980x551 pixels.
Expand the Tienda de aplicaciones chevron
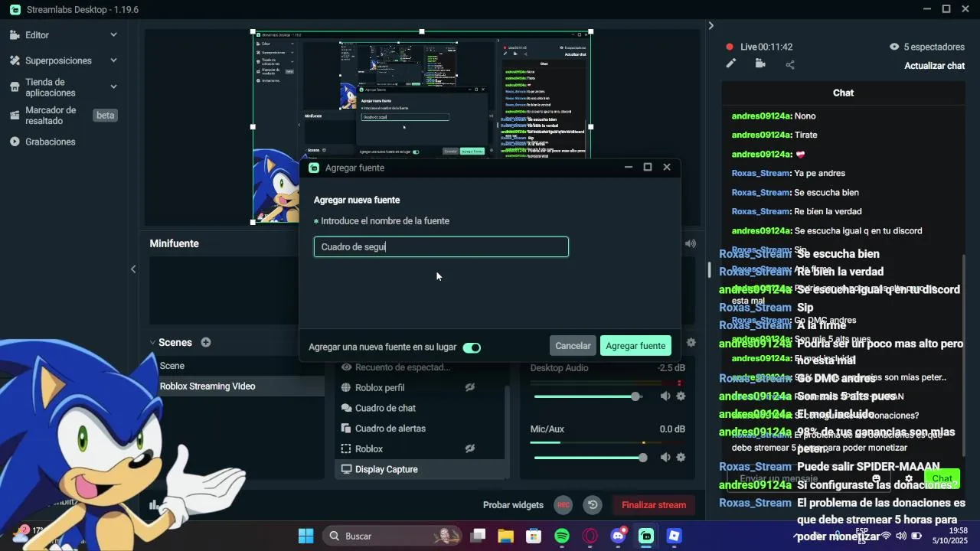113,87
